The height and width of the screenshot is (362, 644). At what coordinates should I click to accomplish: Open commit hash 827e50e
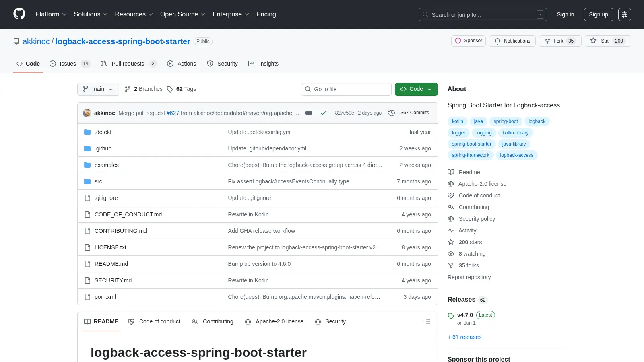click(345, 113)
